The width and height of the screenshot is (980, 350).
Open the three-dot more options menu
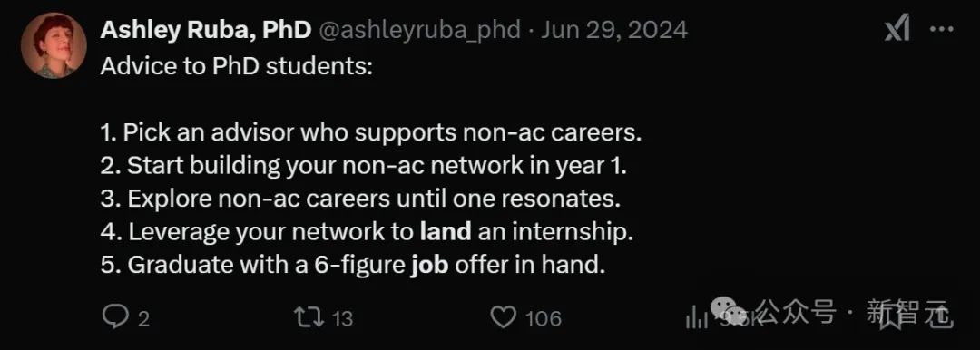(x=942, y=29)
